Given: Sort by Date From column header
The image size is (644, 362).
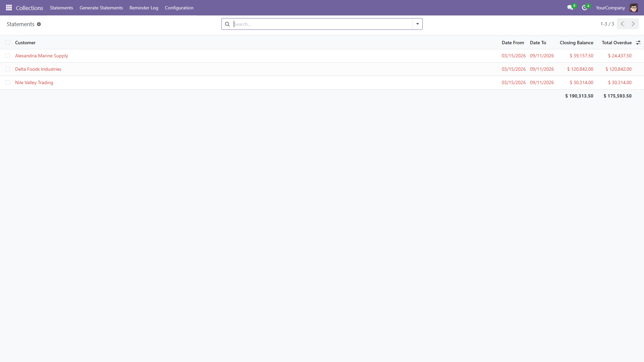Looking at the screenshot, I should tap(513, 43).
